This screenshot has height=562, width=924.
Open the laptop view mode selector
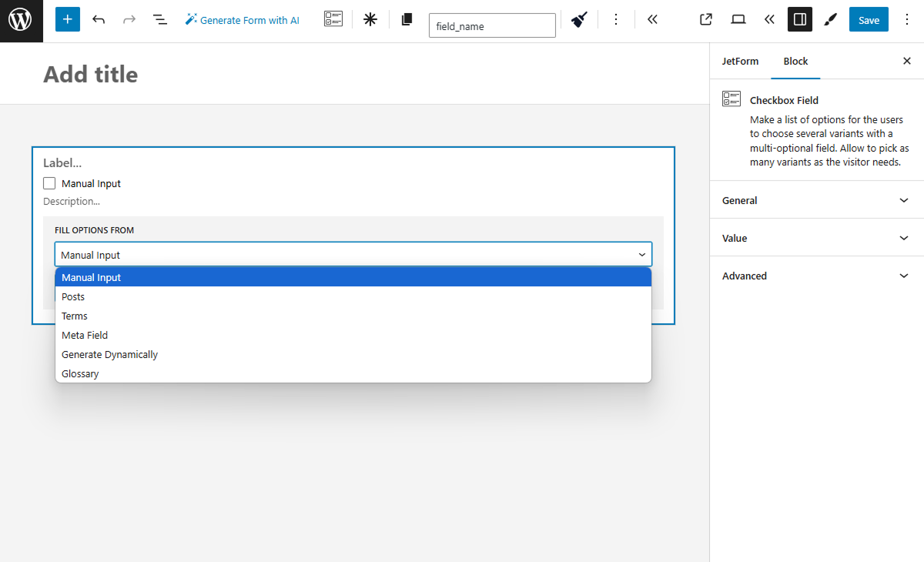(x=738, y=19)
